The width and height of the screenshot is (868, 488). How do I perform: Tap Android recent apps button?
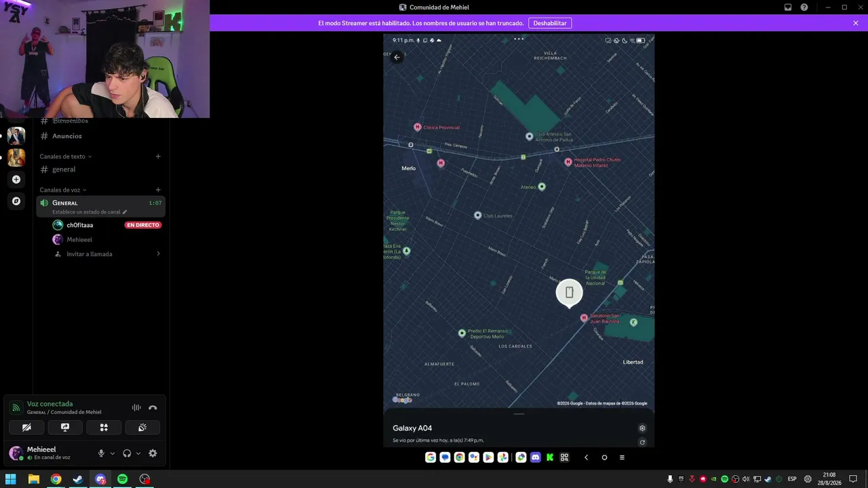pyautogui.click(x=622, y=457)
